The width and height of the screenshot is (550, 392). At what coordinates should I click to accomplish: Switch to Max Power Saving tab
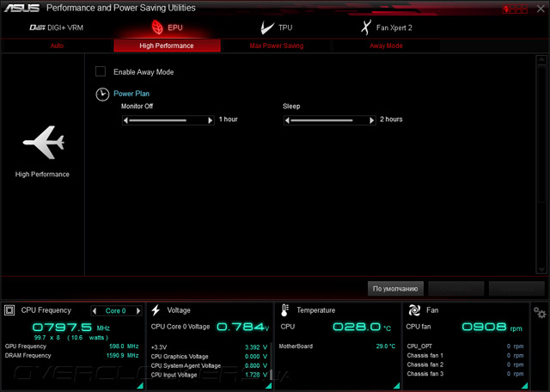pos(277,46)
